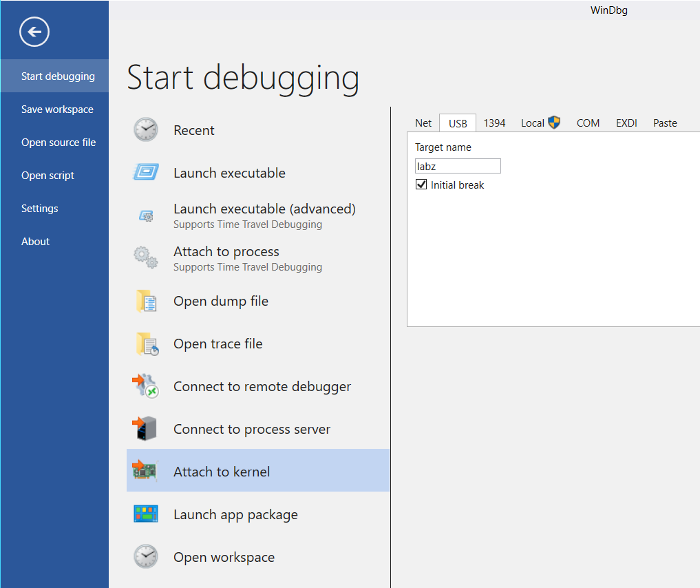This screenshot has height=588, width=700.
Task: Open Settings from the sidebar
Action: (54, 208)
